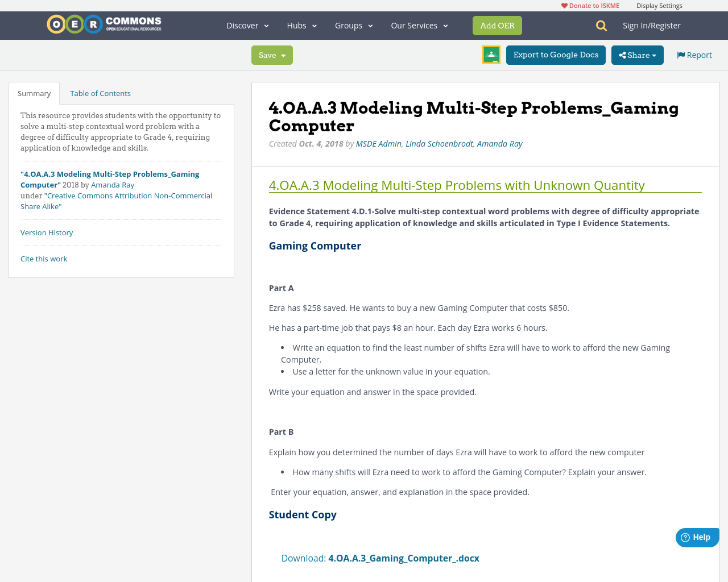Viewport: 728px width, 582px height.
Task: Click Export to Google Docs
Action: coord(556,55)
